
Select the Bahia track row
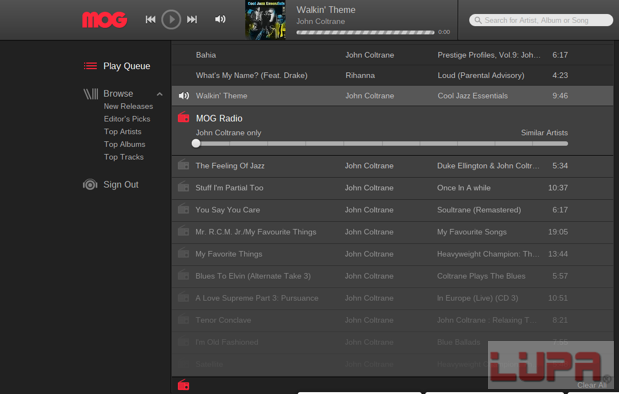click(392, 55)
